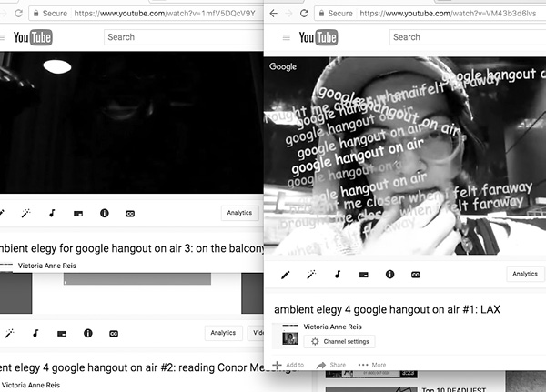Screen dimensions: 546x392
Task: Go forward in the right browser window
Action: [288, 14]
